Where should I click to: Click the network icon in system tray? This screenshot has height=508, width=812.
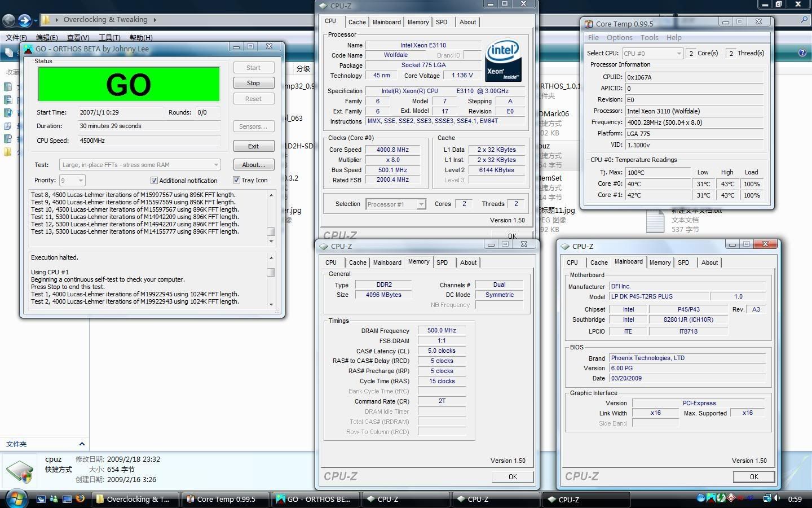(x=767, y=498)
